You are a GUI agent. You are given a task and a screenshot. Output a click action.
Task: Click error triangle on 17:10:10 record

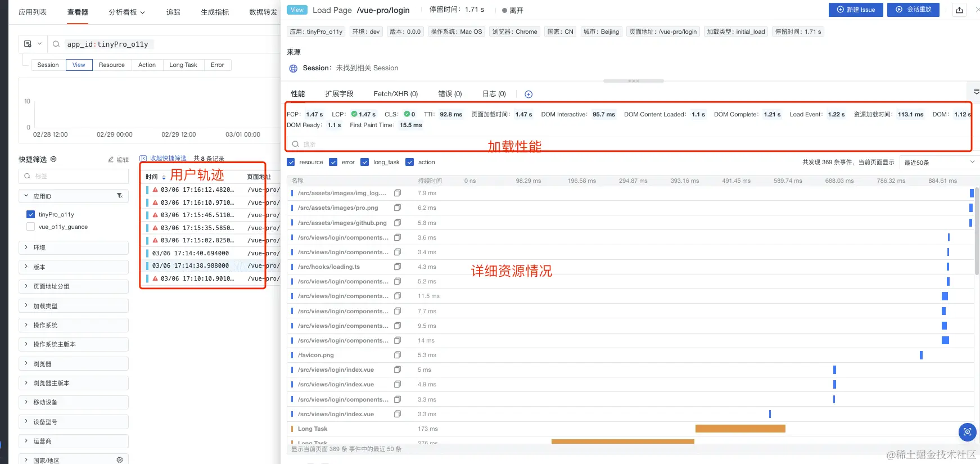155,278
